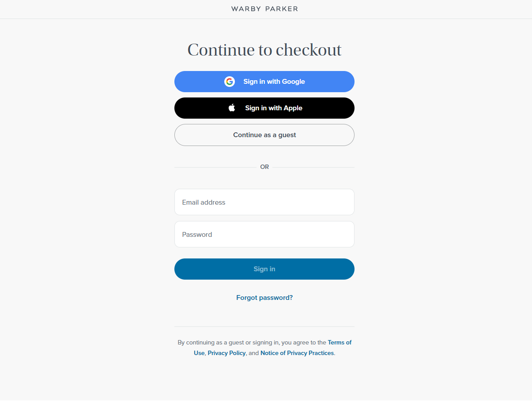Click the OR divider label
Image resolution: width=532 pixels, height=404 pixels.
pos(264,167)
